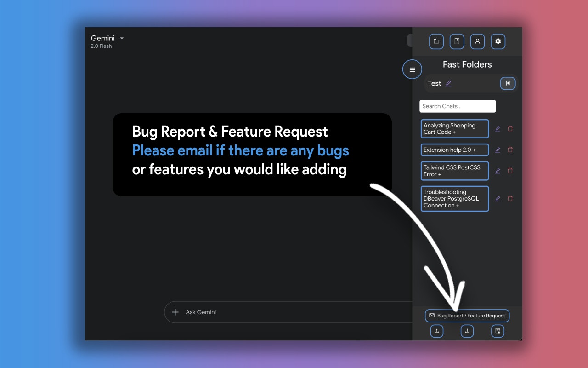This screenshot has width=588, height=368.
Task: Toggle the hamburger menu round button
Action: click(x=412, y=69)
